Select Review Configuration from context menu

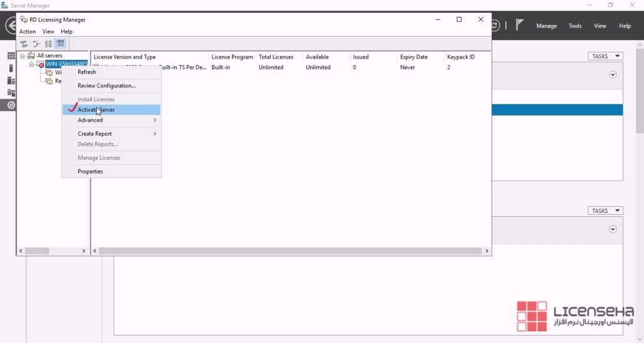pos(106,86)
